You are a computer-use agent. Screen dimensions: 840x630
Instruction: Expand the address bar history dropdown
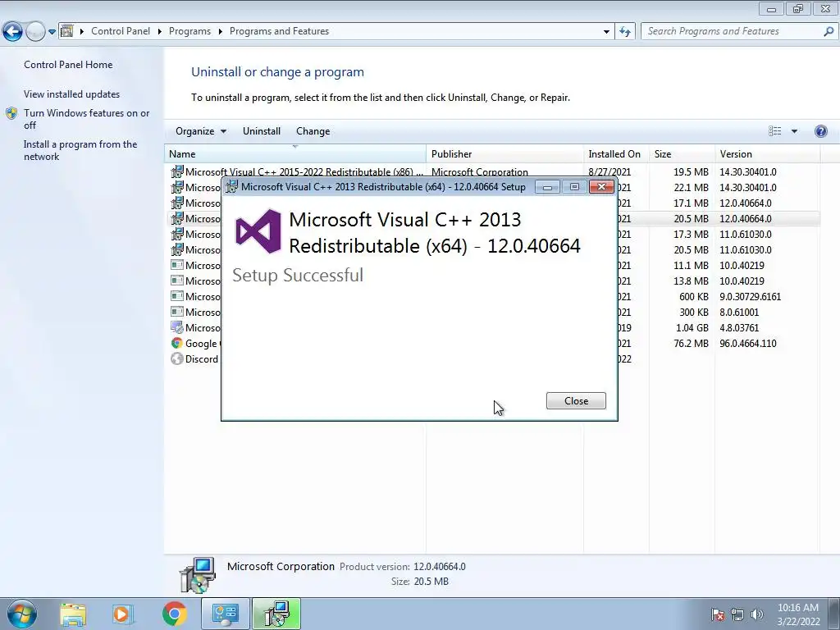[x=606, y=32]
